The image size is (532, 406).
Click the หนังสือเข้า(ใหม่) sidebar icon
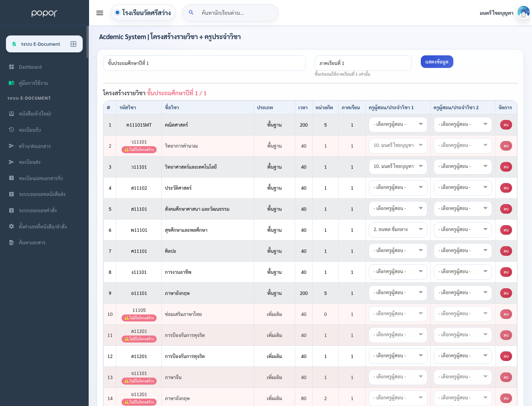[x=11, y=114]
